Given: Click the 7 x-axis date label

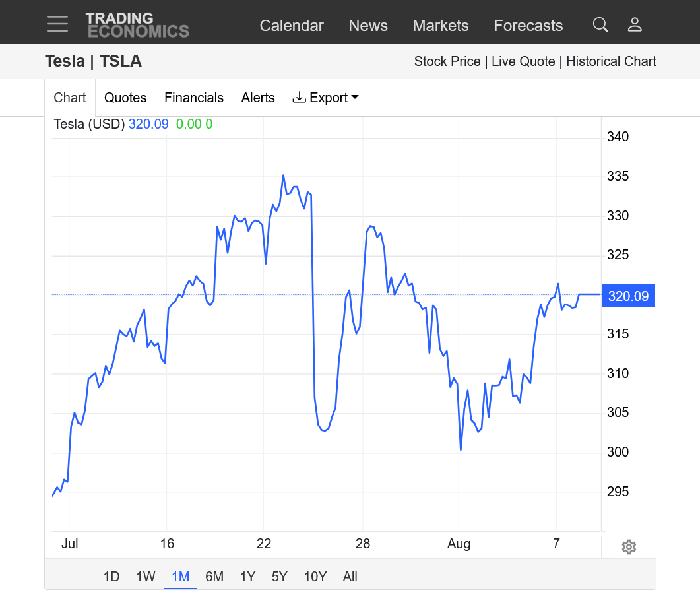Looking at the screenshot, I should coord(556,544).
